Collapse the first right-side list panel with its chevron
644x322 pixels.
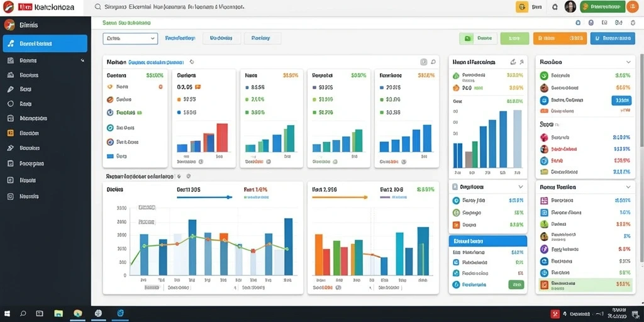(628, 62)
